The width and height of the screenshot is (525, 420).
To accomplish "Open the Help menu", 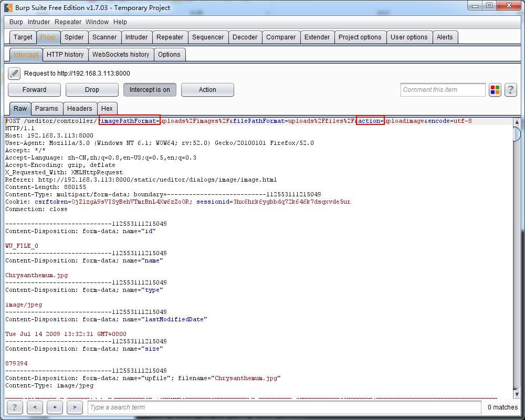I will [x=120, y=22].
